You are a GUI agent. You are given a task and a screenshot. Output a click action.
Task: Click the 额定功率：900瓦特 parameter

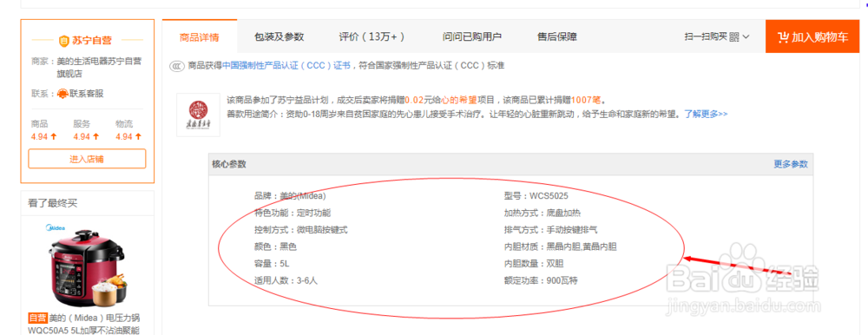541,280
